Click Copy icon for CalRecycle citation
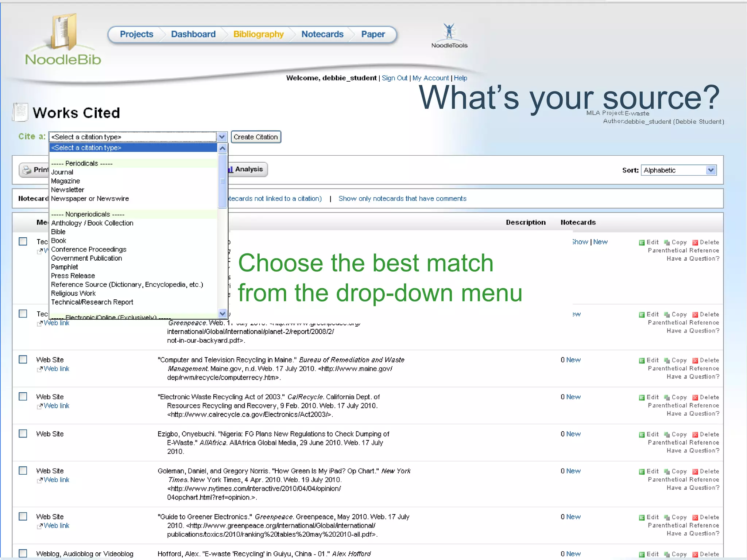Viewport: 747px width, 560px height. tap(667, 397)
